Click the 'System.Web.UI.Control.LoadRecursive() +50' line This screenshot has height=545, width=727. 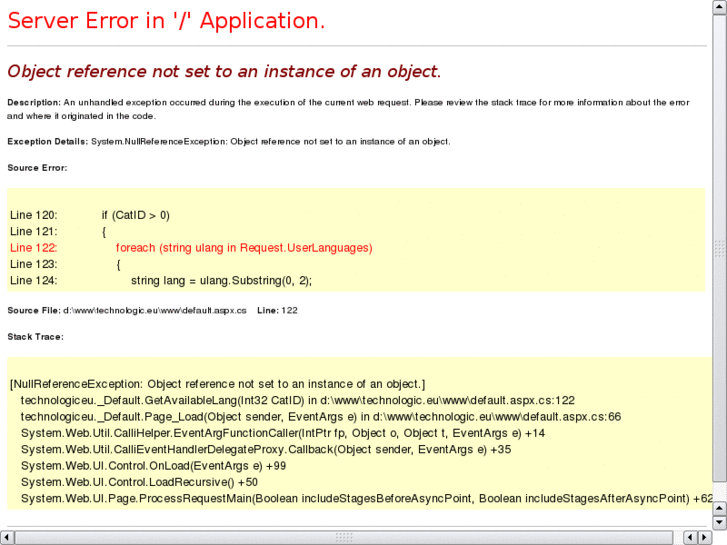[139, 482]
